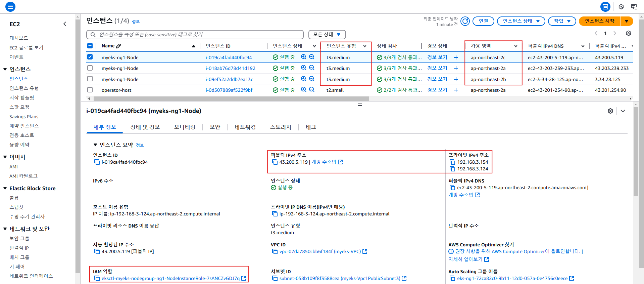Image resolution: width=644 pixels, height=284 pixels.
Task: Select the operator-host row checkbox
Action: point(90,90)
